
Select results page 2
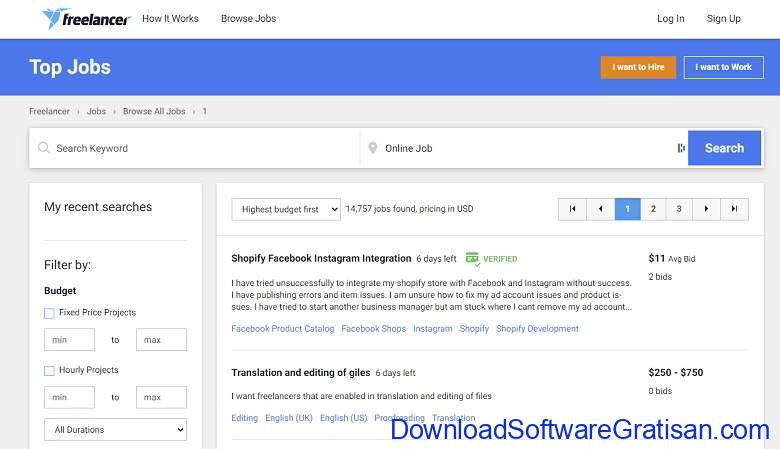[653, 209]
